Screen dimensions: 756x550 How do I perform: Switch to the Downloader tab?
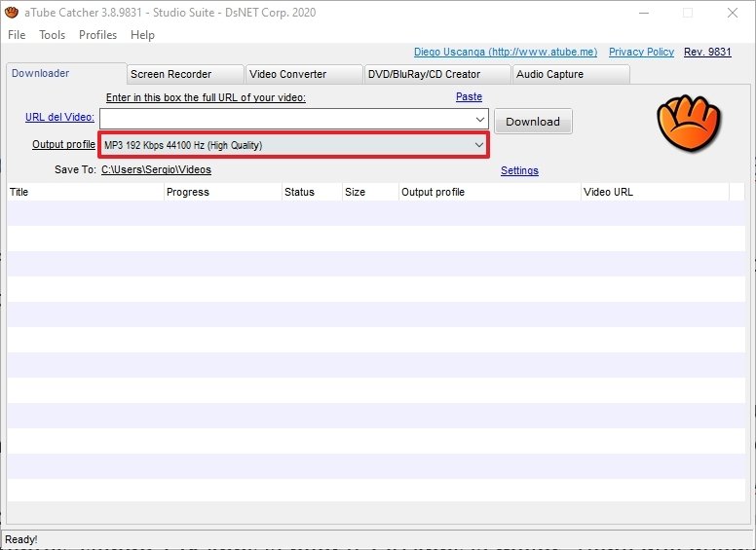pyautogui.click(x=66, y=73)
